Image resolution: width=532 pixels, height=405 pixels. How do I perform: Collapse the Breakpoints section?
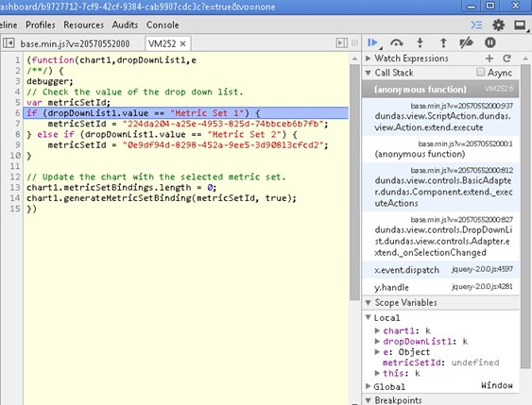pos(369,400)
